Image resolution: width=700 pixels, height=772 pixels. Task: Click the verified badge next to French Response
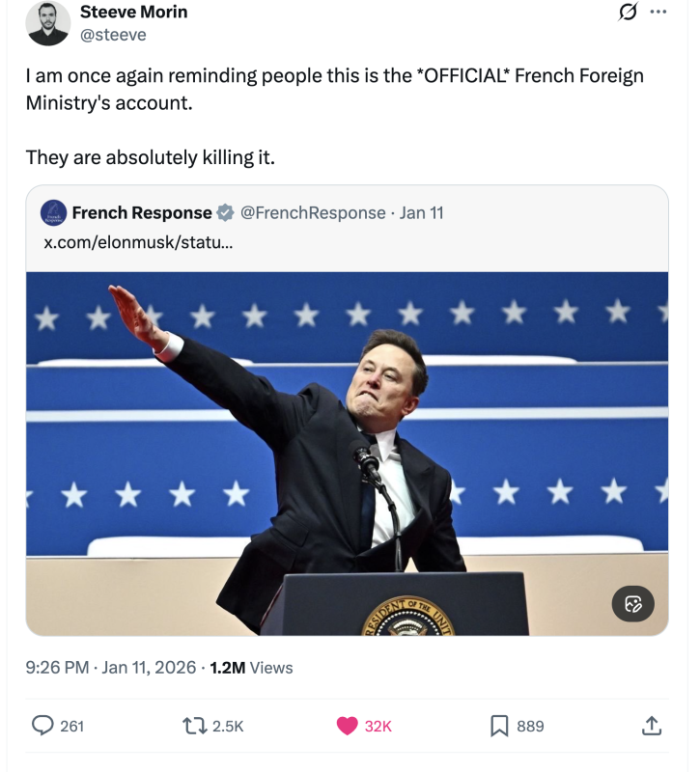(225, 212)
